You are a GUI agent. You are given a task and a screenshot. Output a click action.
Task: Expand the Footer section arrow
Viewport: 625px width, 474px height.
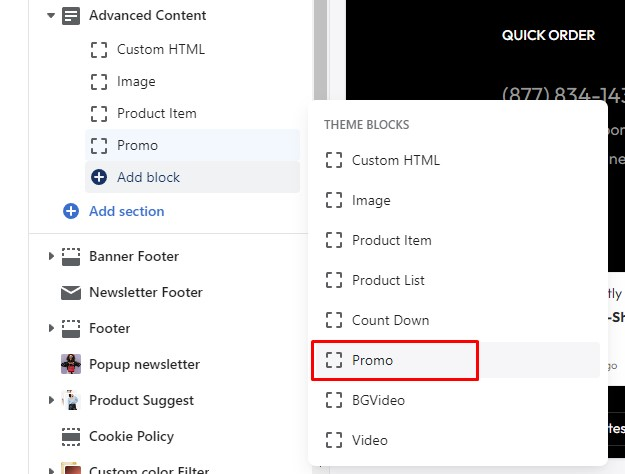coord(51,329)
